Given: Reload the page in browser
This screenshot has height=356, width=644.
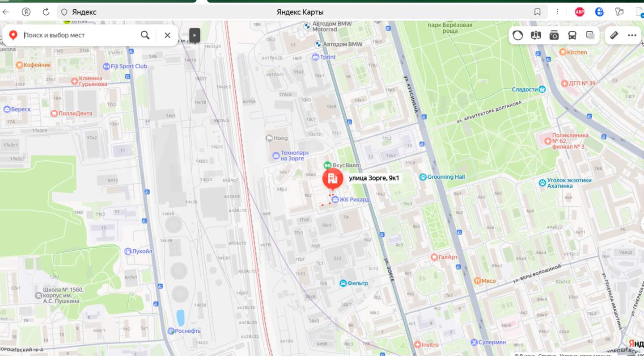Looking at the screenshot, I should [x=46, y=12].
